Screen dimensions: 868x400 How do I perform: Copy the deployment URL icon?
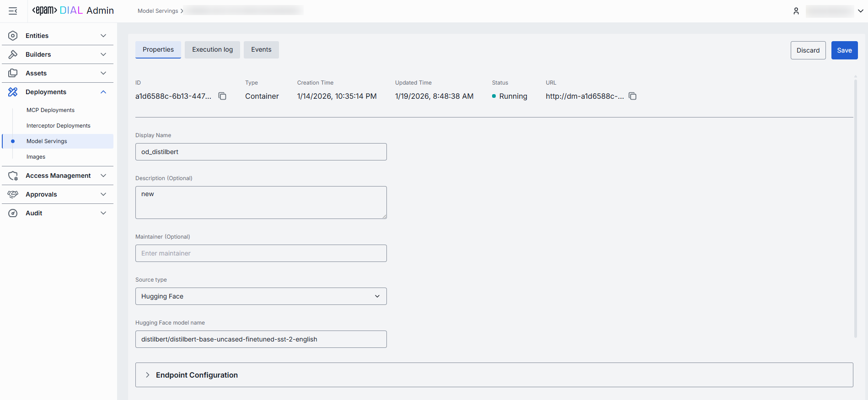632,96
